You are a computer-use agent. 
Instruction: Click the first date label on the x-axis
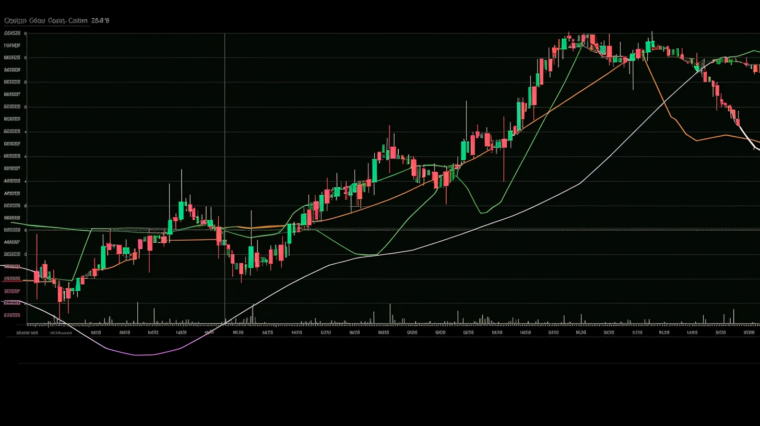tap(28, 334)
